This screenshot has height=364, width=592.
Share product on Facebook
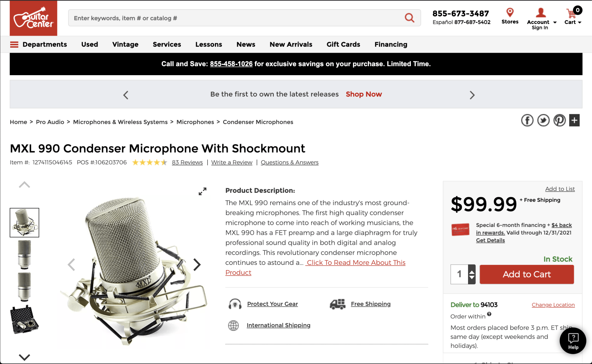click(527, 120)
